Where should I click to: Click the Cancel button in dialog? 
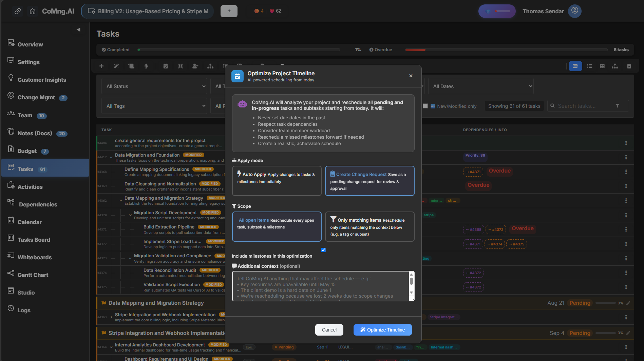329,330
